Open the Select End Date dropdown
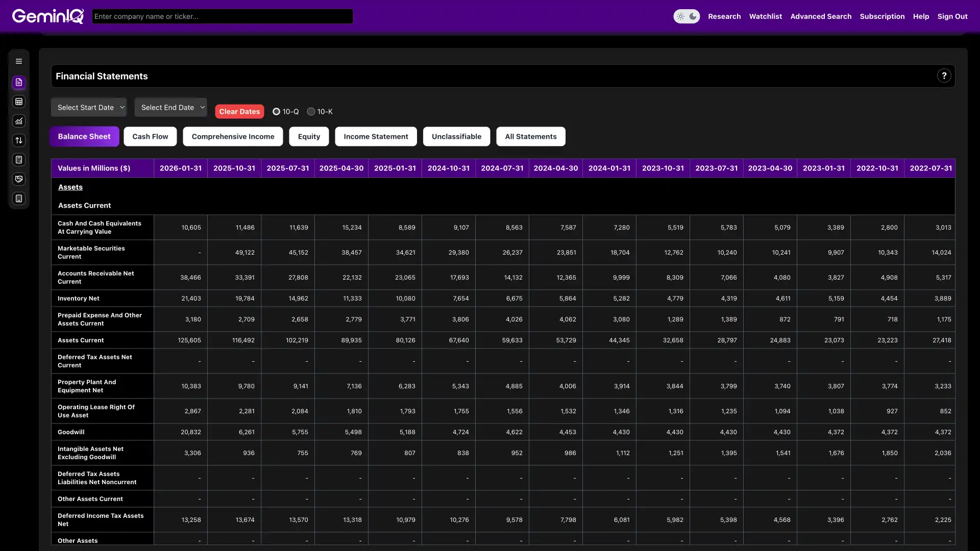 (171, 108)
